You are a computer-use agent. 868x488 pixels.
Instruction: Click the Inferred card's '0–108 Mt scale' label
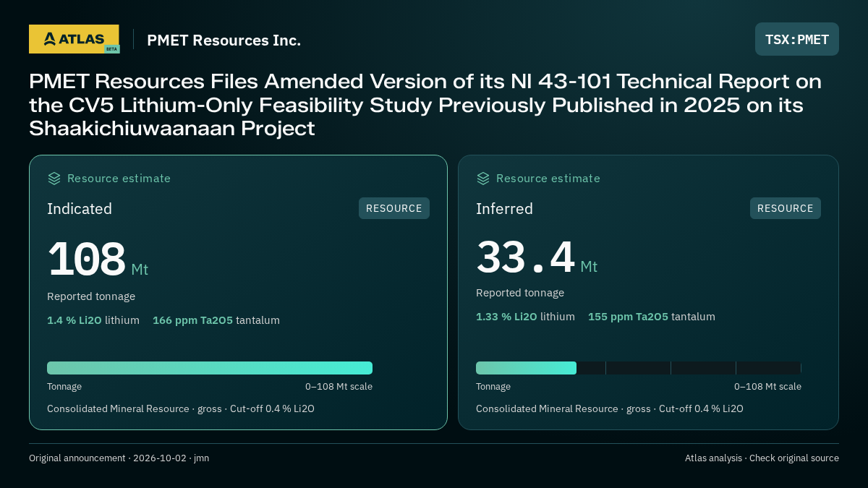click(767, 387)
